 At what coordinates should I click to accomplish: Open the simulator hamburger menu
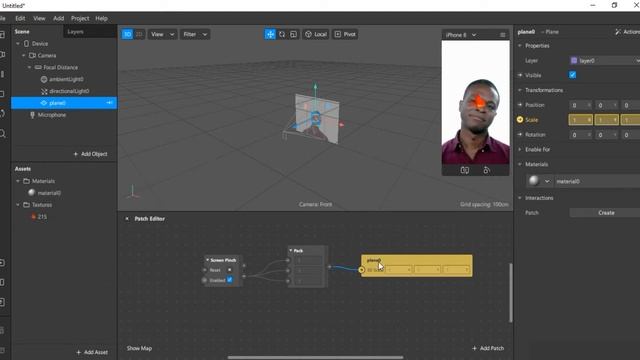pyautogui.click(x=502, y=35)
